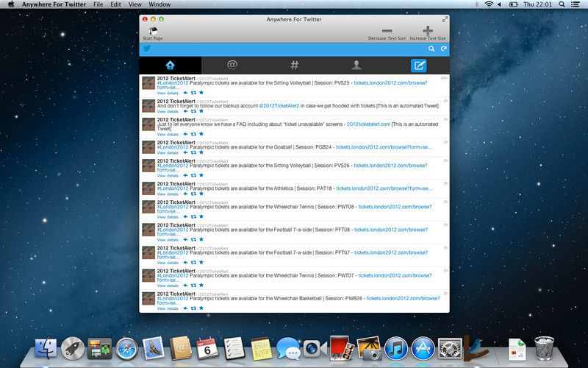Reply to the Wheelchair Basketball PWB28 tweet
The width and height of the screenshot is (588, 368).
(185, 308)
